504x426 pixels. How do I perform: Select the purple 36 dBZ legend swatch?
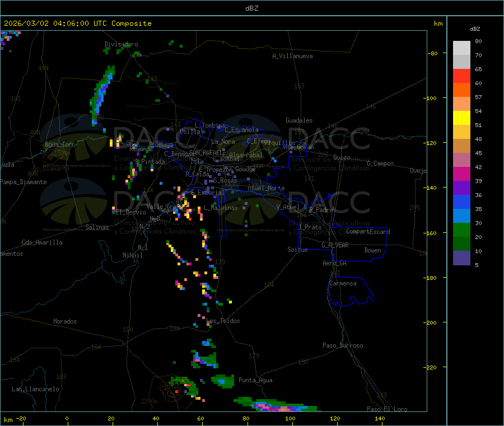click(461, 188)
